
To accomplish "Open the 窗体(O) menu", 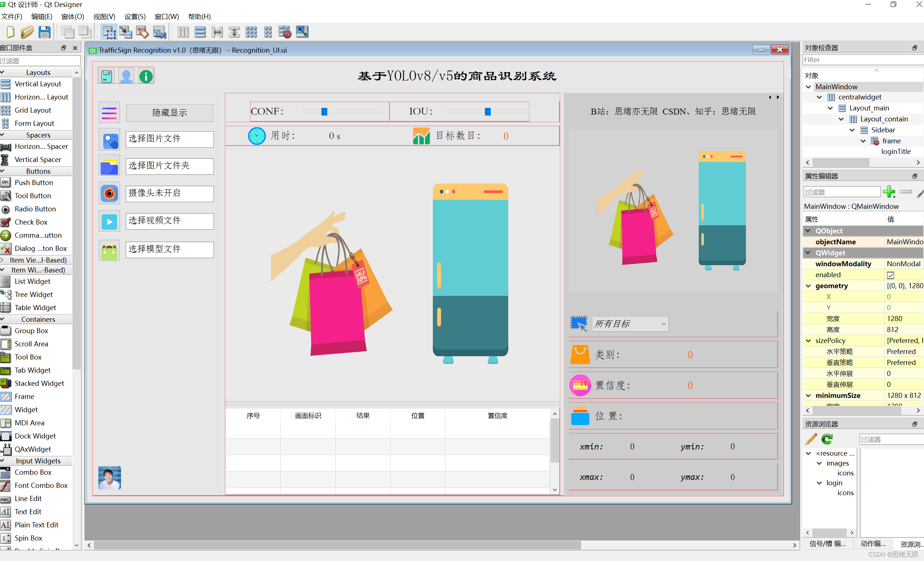I will pyautogui.click(x=72, y=16).
